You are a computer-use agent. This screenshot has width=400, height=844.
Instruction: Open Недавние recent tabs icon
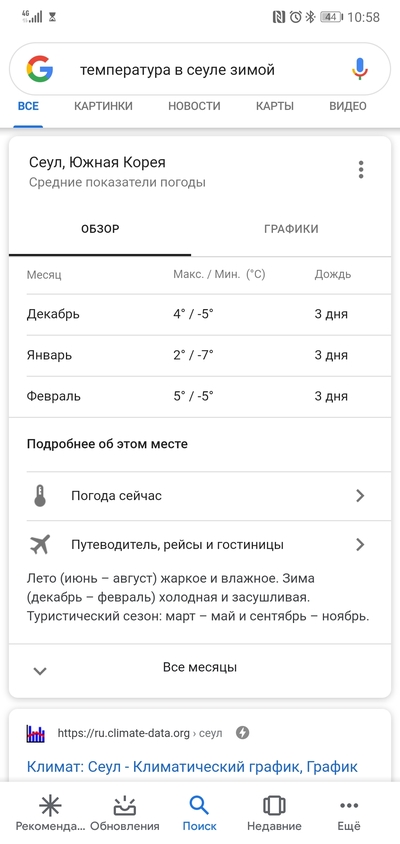pyautogui.click(x=274, y=813)
